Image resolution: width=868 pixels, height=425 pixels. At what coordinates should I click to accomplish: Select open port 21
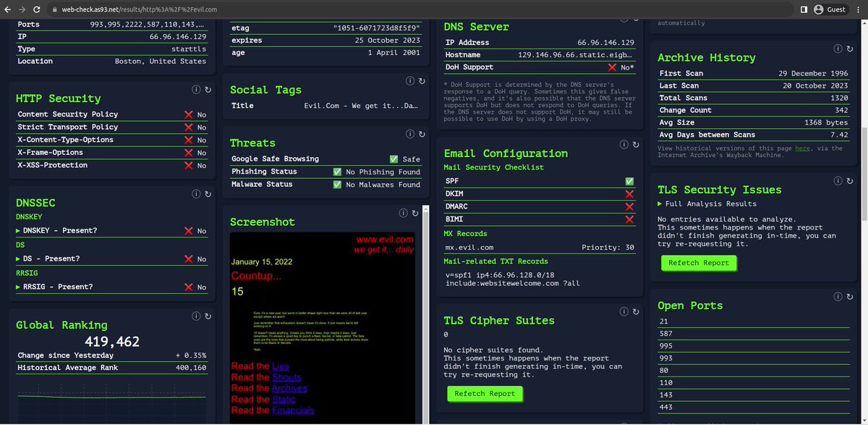point(754,320)
